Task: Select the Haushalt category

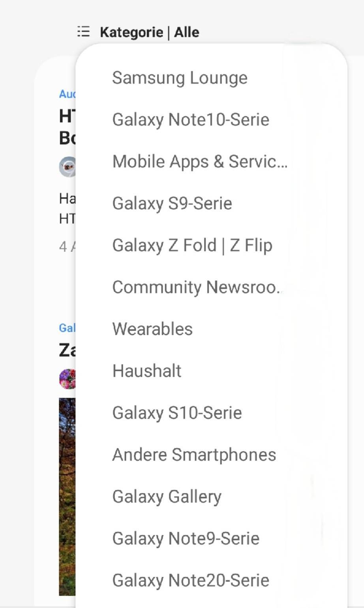Action: (x=147, y=371)
